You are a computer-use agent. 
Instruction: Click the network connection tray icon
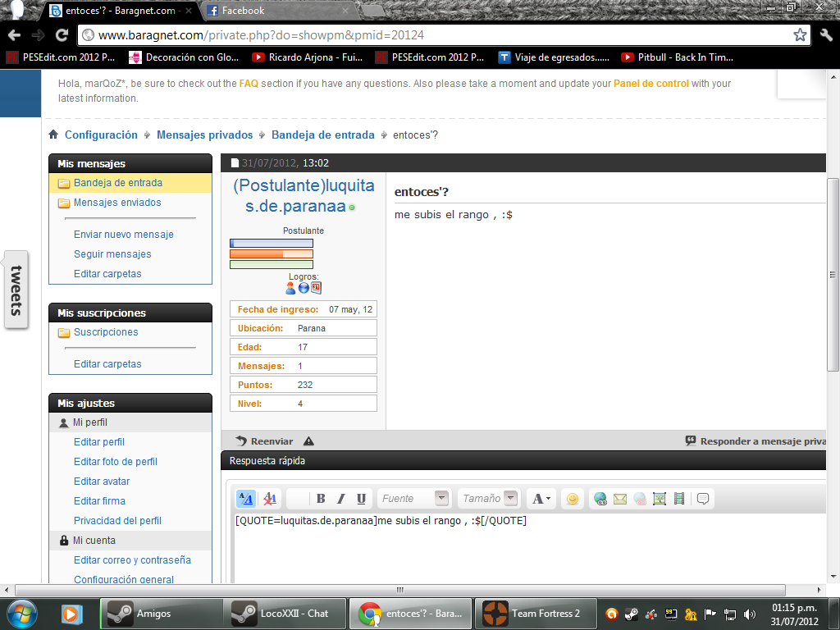[x=729, y=614]
